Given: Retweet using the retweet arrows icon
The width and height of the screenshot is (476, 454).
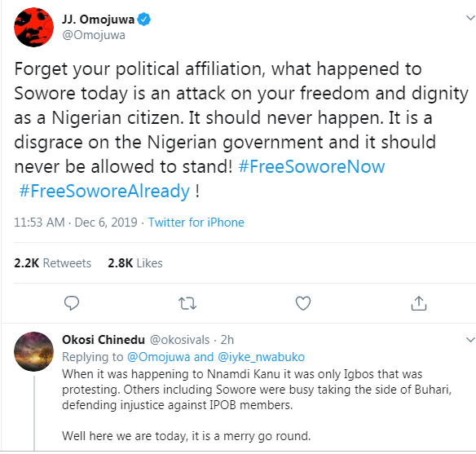Looking at the screenshot, I should pyautogui.click(x=187, y=303).
